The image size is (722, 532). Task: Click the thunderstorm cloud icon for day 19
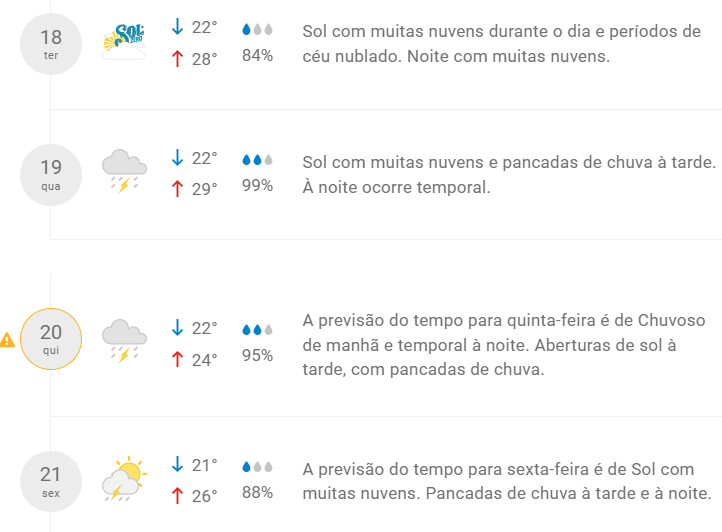[x=125, y=171]
